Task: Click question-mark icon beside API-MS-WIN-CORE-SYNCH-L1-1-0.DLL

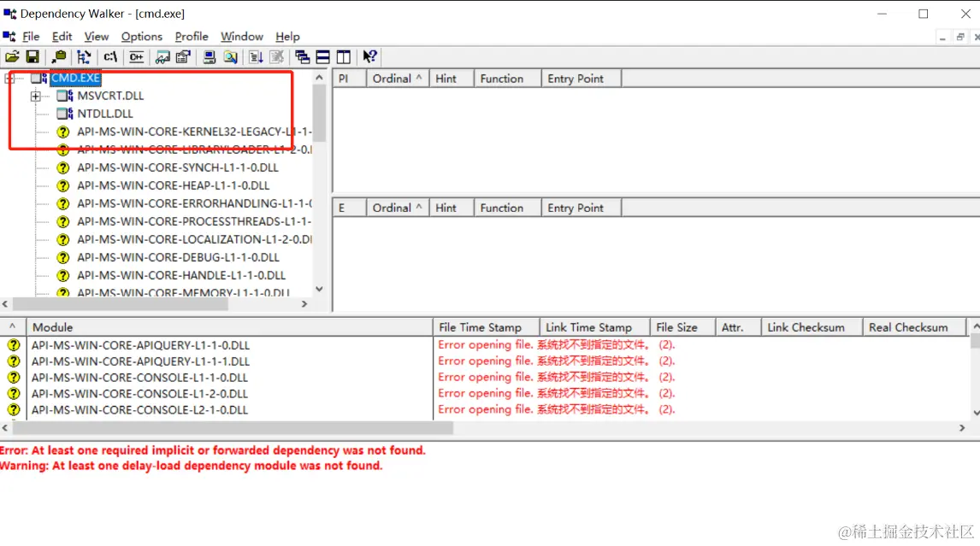Action: (63, 167)
